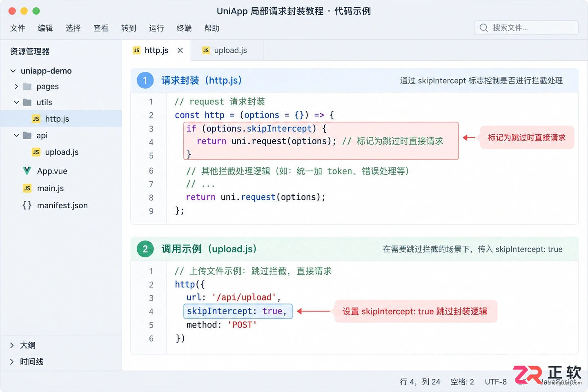Select upload.js in the explorer tree

[x=61, y=152]
